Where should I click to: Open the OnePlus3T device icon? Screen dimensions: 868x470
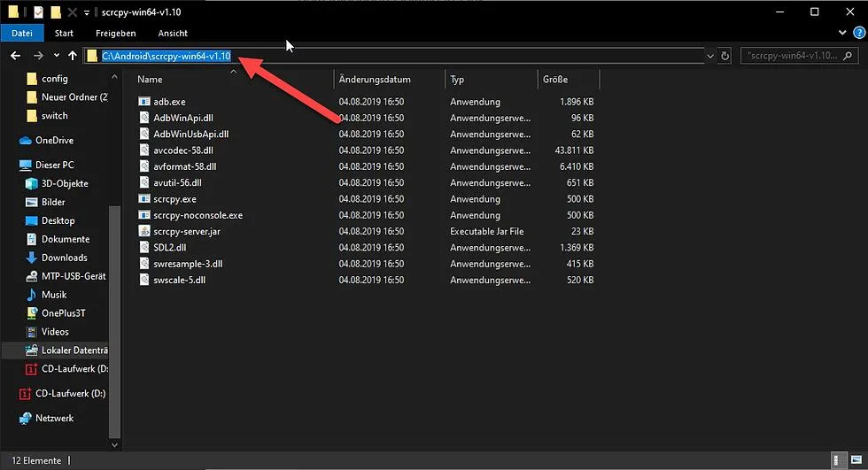click(32, 313)
